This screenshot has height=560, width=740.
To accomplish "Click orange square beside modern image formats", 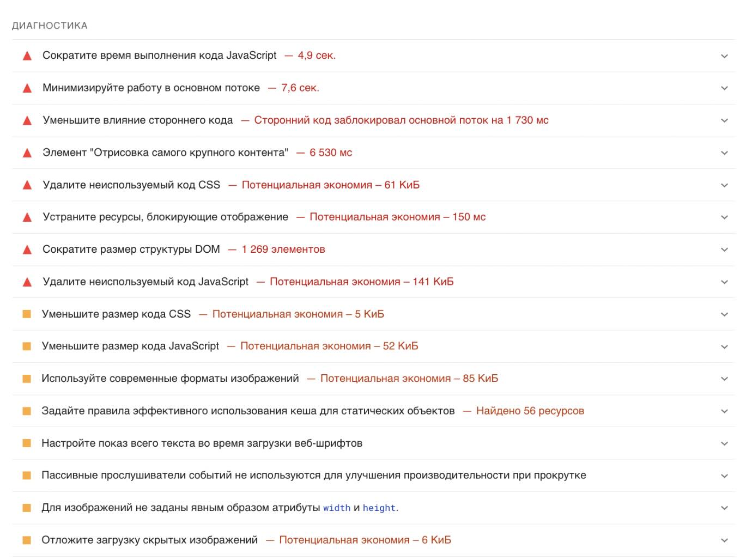I will (x=27, y=379).
